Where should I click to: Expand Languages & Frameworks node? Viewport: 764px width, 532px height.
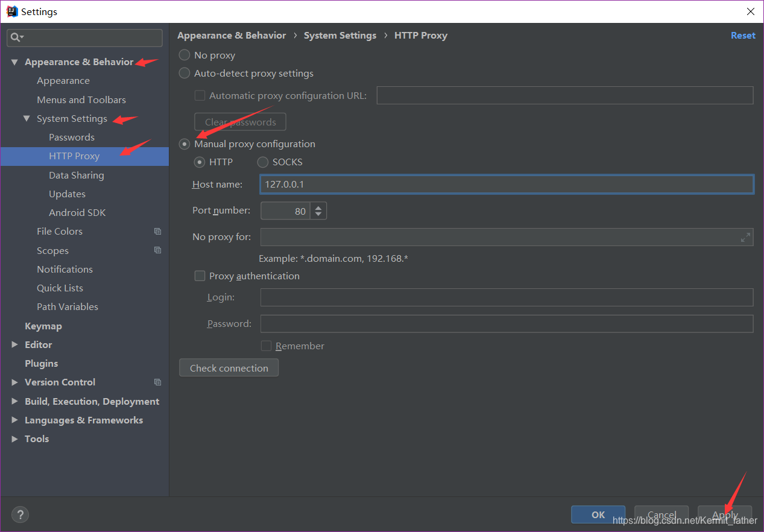(14, 420)
